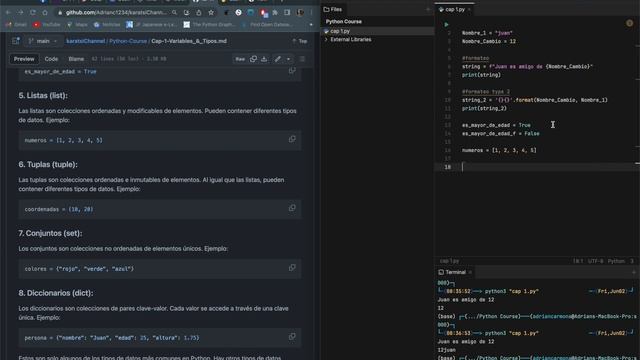Click the search lens in the address bar

174,13
